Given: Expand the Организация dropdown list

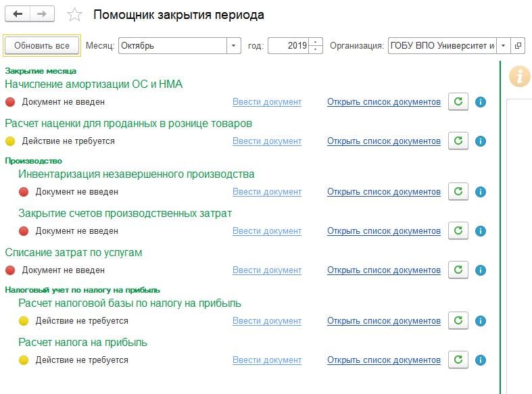Looking at the screenshot, I should [503, 46].
